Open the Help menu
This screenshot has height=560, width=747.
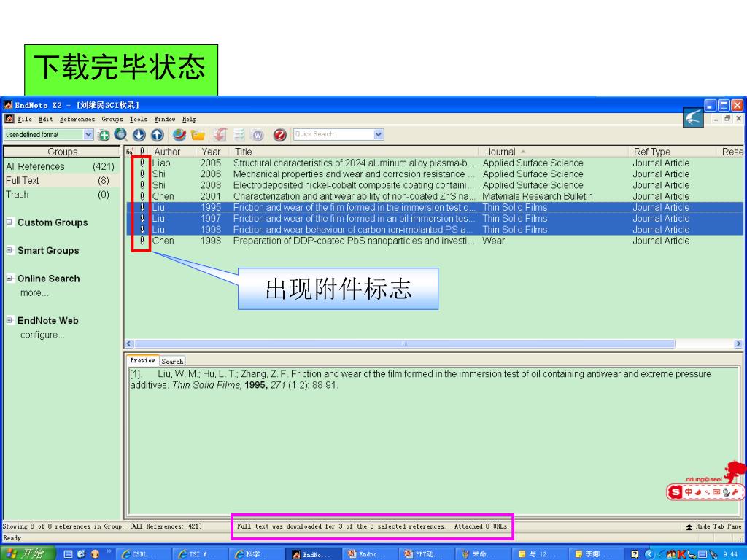click(x=189, y=119)
